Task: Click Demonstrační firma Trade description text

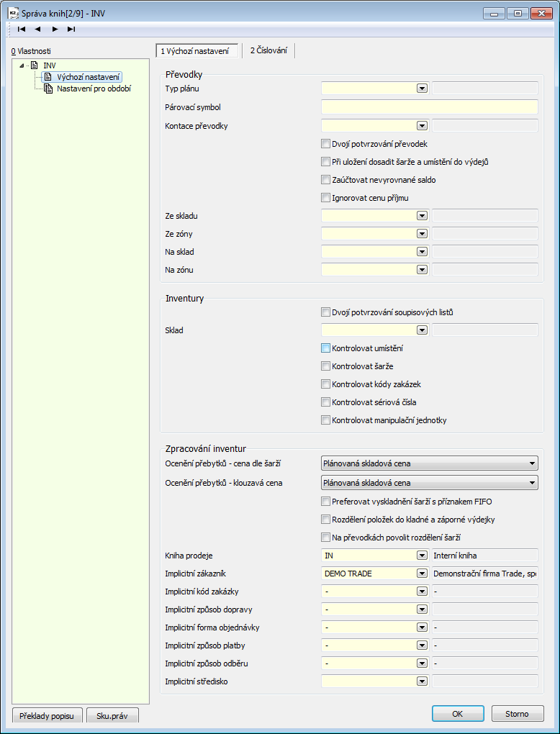Action: tap(486, 573)
